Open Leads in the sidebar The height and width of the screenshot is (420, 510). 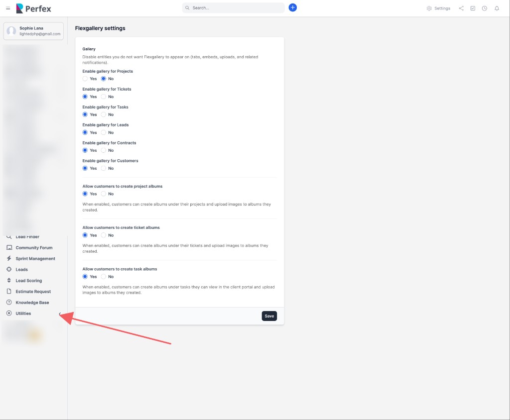coord(22,270)
